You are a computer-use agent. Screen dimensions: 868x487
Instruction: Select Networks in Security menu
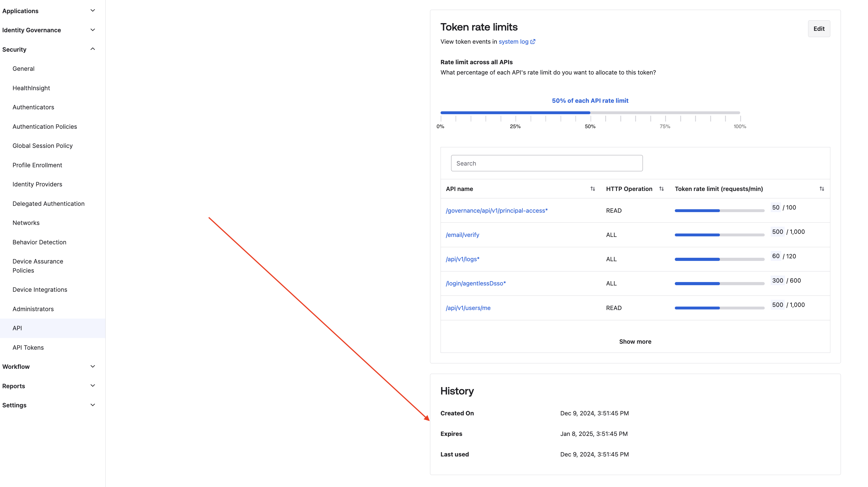26,223
